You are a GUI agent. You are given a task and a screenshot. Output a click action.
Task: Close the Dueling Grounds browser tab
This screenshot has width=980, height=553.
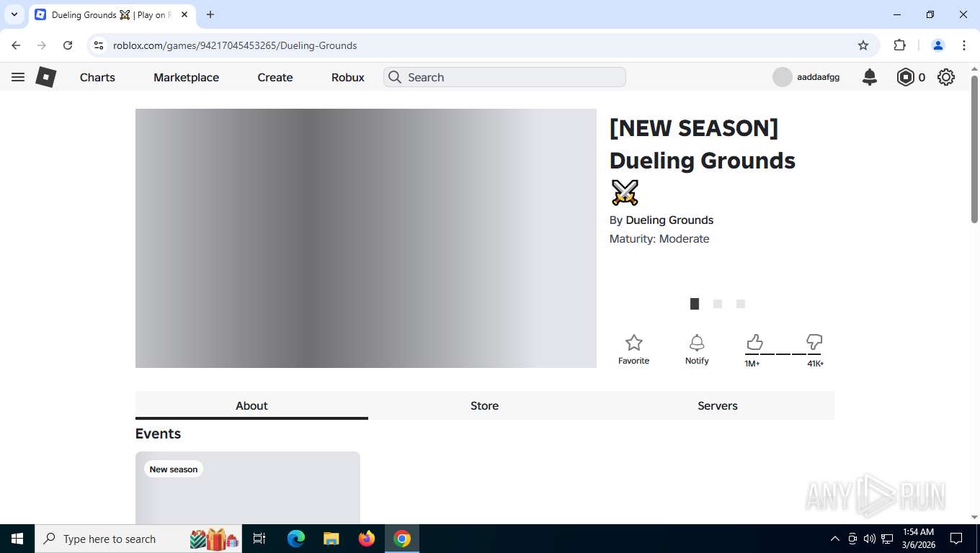(x=185, y=14)
